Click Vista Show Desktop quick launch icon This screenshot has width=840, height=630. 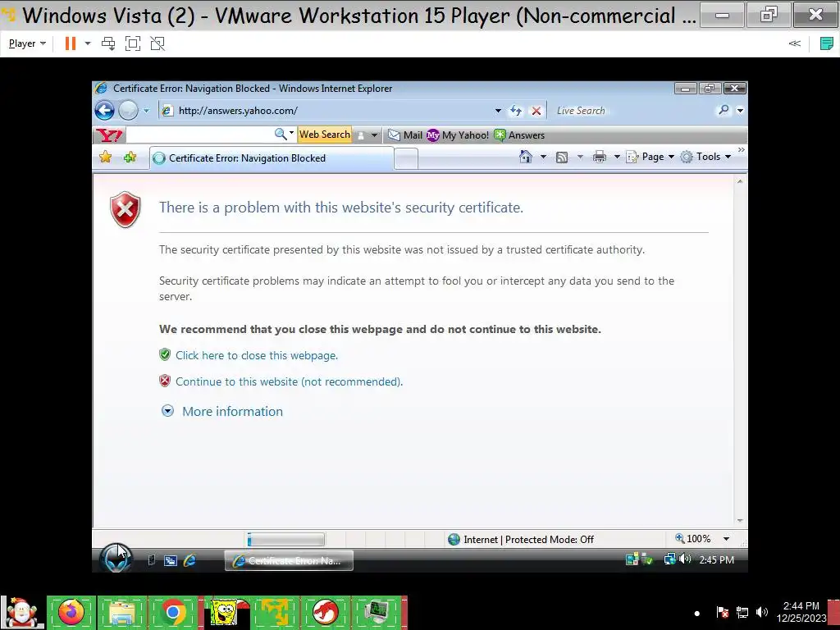coord(152,560)
